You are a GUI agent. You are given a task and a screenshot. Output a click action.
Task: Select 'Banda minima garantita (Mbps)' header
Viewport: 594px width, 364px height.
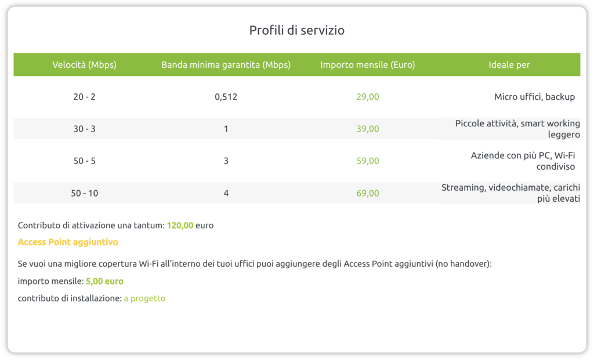(226, 65)
